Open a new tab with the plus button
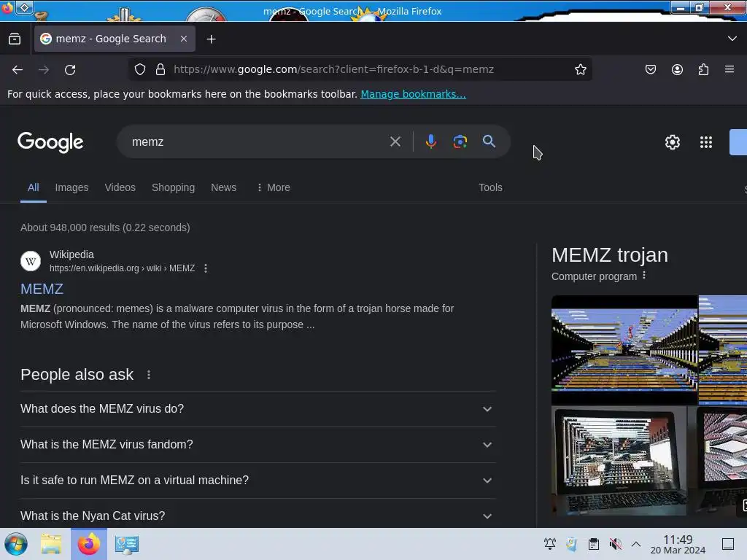 [x=211, y=39]
